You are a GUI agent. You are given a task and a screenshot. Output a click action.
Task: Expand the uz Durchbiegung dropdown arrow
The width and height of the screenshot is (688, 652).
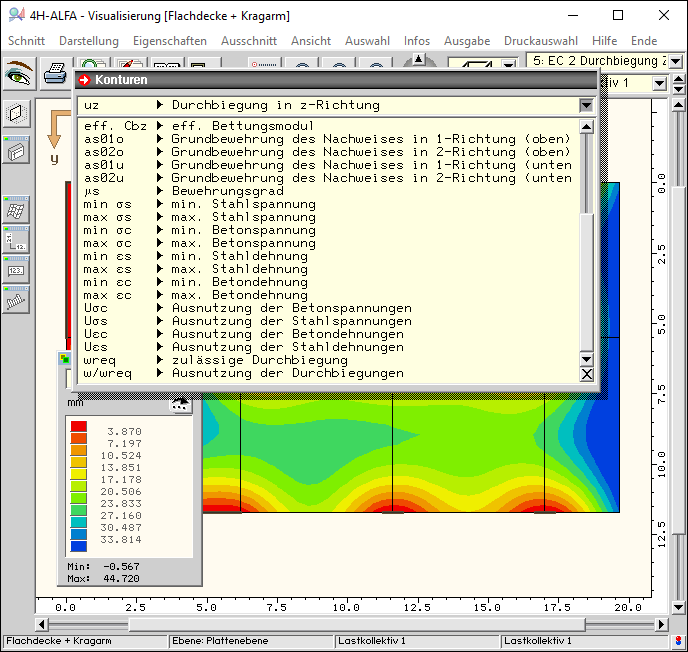click(586, 105)
